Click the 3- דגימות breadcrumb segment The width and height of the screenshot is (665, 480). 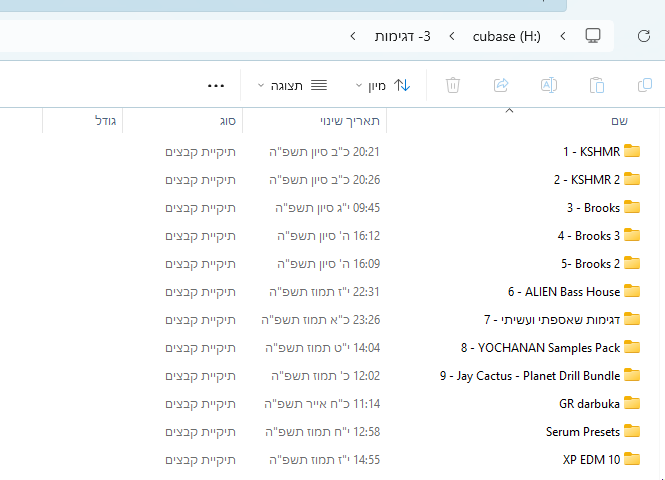tap(402, 36)
